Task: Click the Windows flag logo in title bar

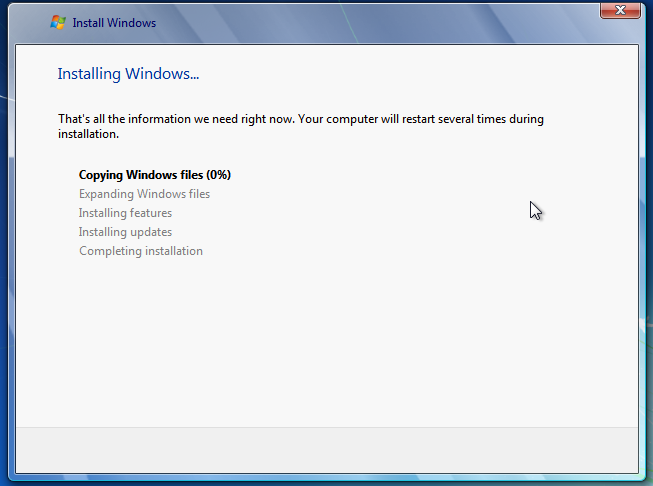Action: [x=58, y=22]
